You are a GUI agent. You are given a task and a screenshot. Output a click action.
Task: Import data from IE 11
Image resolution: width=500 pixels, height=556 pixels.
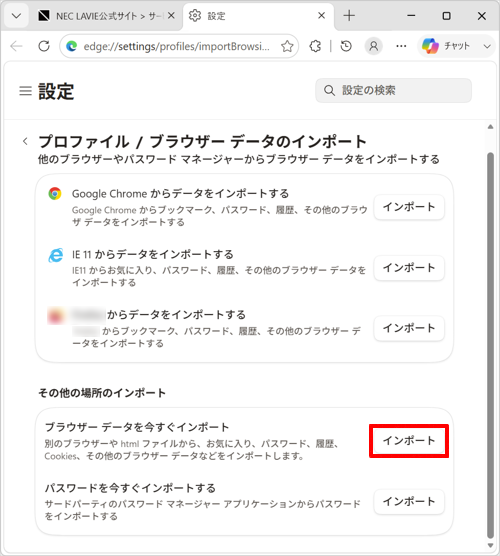pos(409,268)
